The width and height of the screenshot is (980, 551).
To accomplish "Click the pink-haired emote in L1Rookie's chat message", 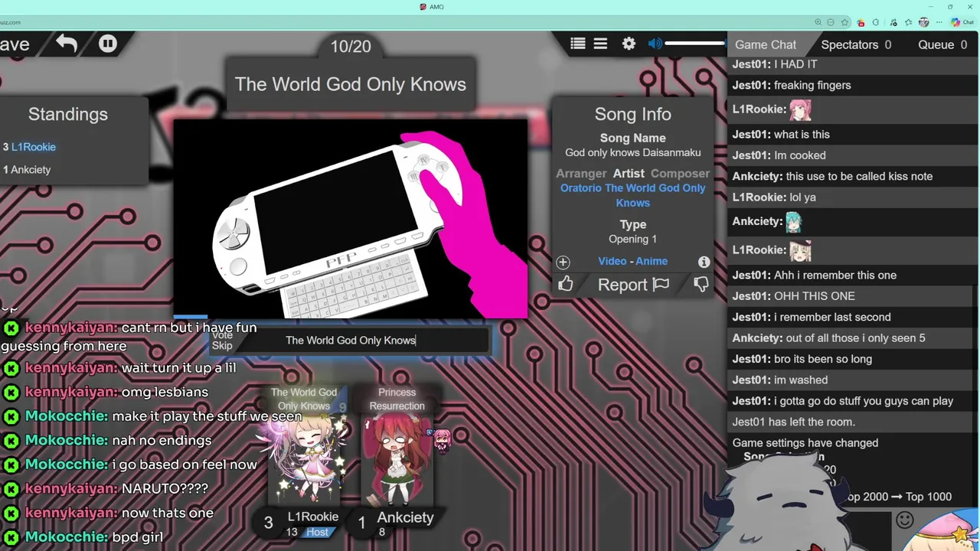I will coord(800,109).
